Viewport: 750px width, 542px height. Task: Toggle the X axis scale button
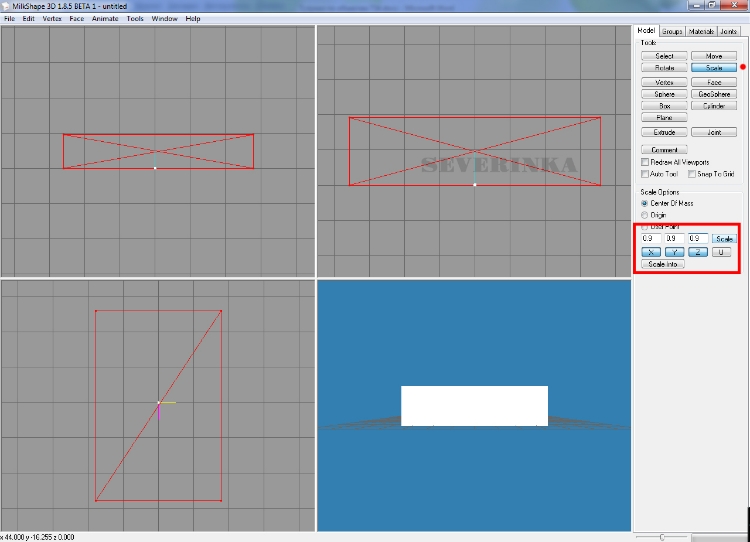point(651,252)
